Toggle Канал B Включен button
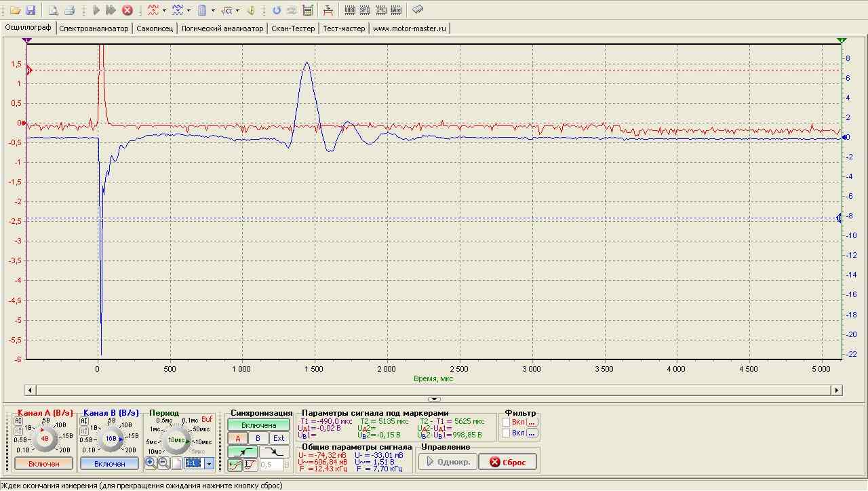The image size is (868, 491). 110,464
